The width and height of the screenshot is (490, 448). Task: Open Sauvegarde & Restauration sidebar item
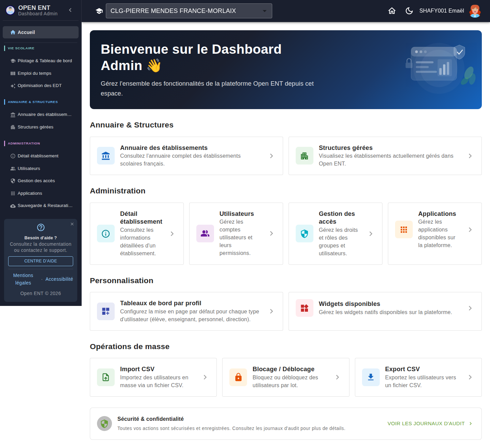[x=40, y=206]
